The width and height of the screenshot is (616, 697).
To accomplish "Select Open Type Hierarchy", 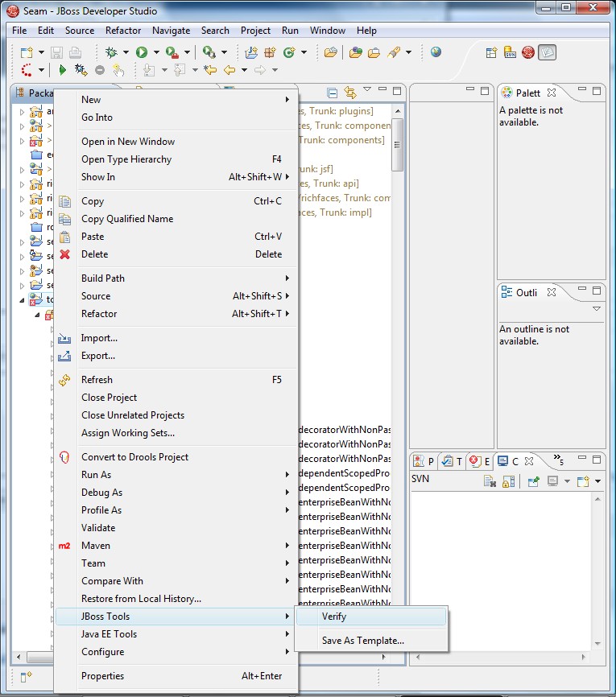I will (176, 159).
